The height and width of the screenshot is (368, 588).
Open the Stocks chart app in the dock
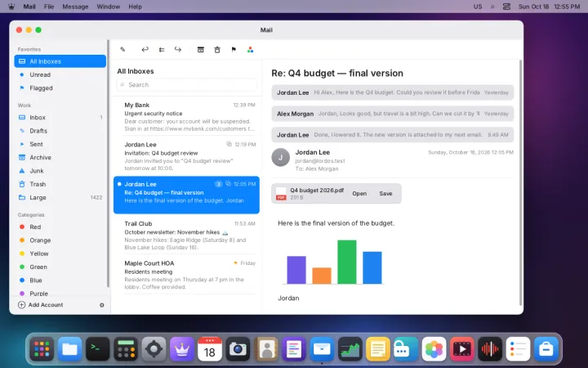click(x=350, y=349)
